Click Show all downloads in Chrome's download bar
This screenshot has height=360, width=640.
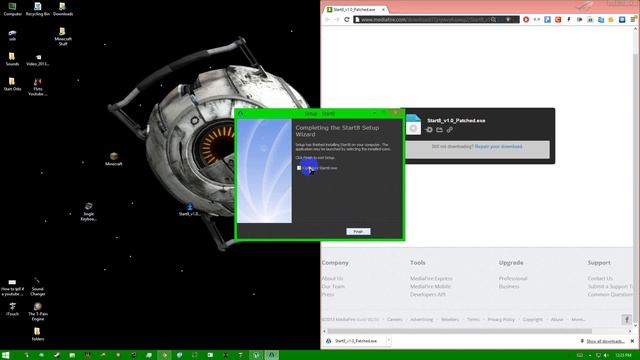pos(605,341)
